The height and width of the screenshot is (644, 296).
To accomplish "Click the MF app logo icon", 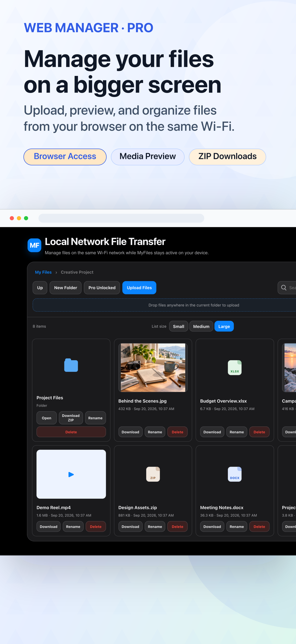I will (x=35, y=245).
